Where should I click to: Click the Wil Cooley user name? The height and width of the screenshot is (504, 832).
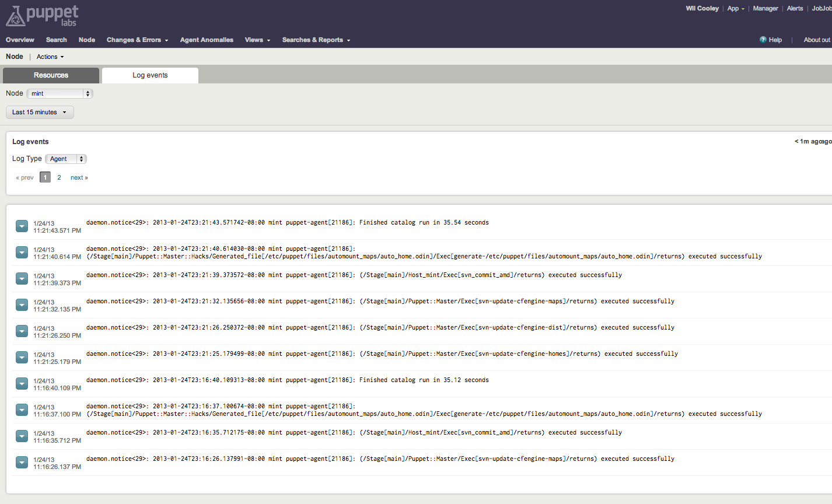click(702, 8)
